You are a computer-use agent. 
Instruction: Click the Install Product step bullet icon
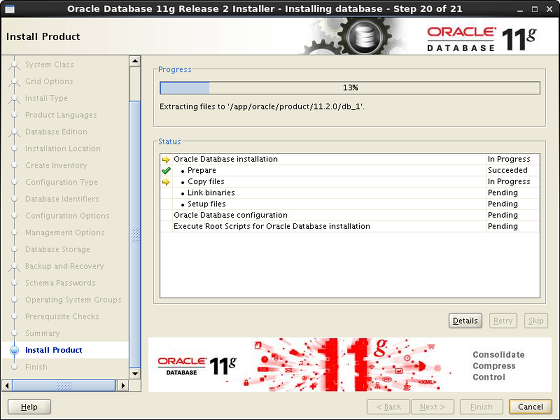[14, 350]
